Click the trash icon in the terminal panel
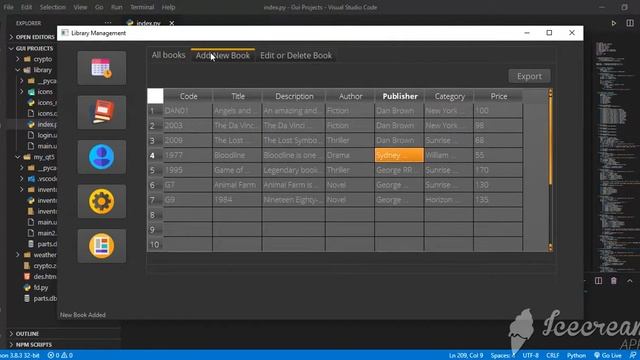This screenshot has width=640, height=360. click(x=613, y=281)
